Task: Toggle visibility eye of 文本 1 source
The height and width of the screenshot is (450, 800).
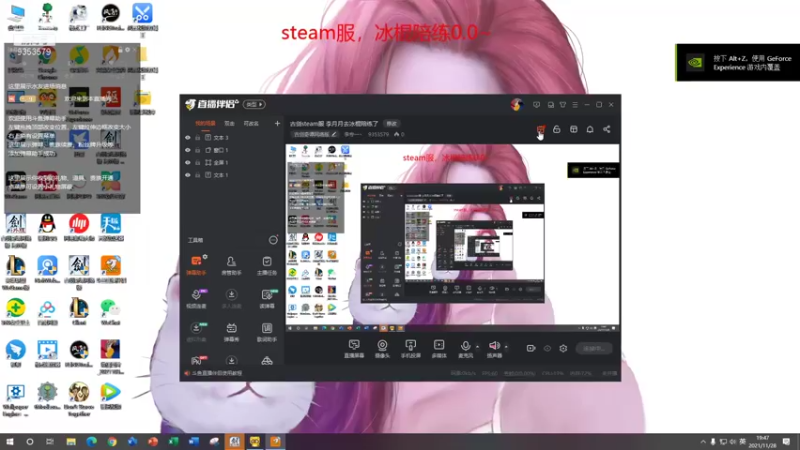Action: (188, 175)
